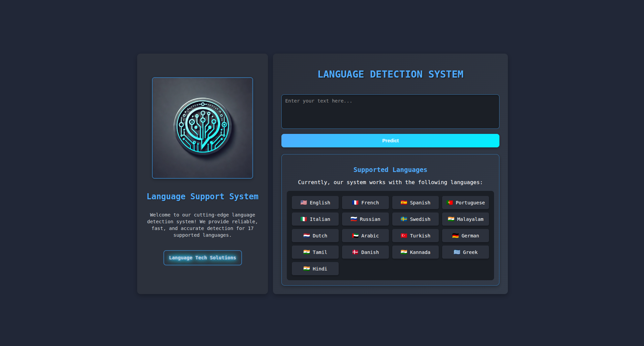Select the Kannada language option
This screenshot has width=644, height=346.
pos(415,252)
